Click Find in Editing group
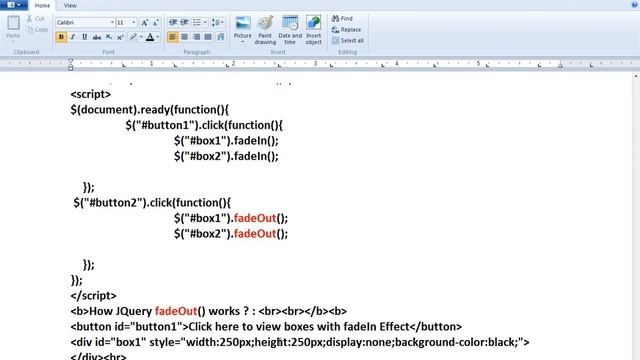640x360 pixels. 342,18
